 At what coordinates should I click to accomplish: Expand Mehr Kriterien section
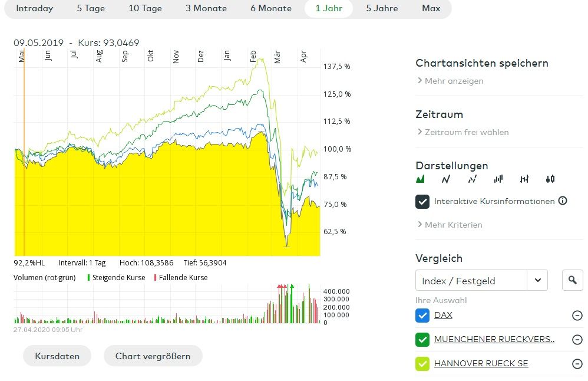[x=450, y=225]
